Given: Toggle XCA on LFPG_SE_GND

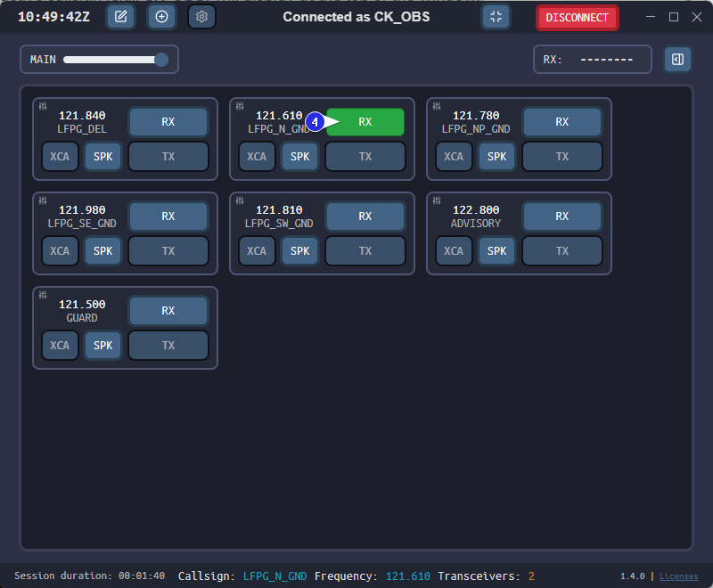Looking at the screenshot, I should pyautogui.click(x=60, y=251).
